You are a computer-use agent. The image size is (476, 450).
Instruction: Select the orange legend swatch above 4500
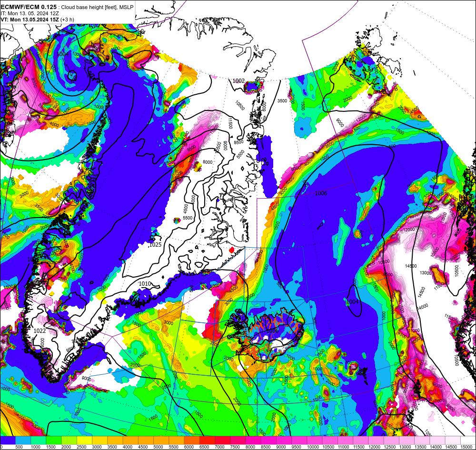point(146,440)
